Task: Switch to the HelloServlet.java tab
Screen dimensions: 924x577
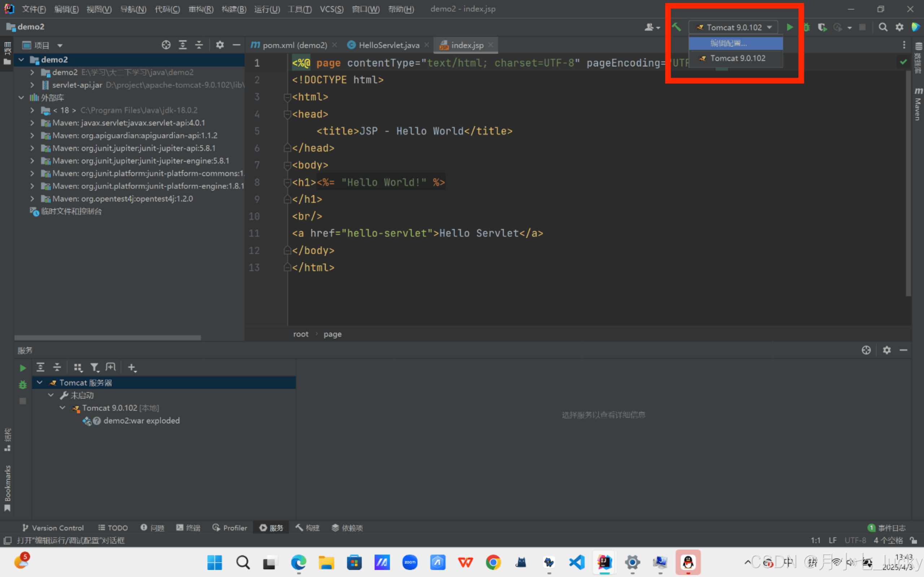Action: coord(388,45)
